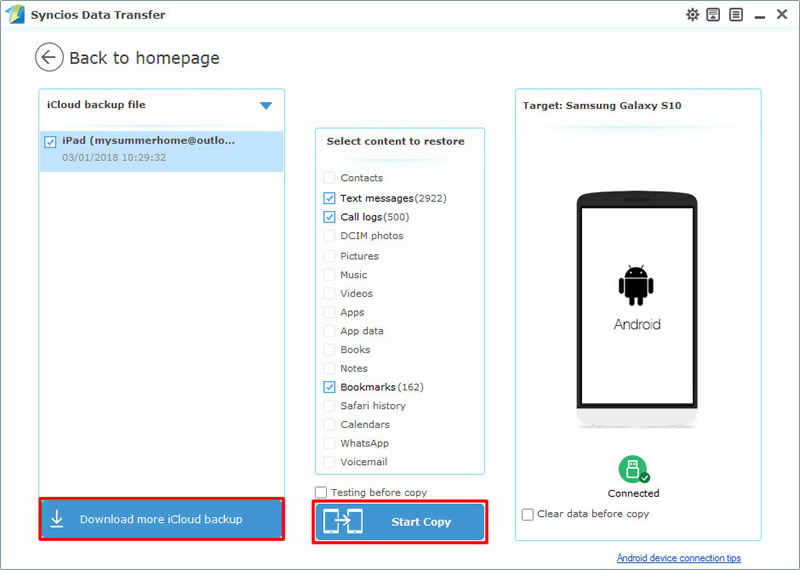This screenshot has height=570, width=800.
Task: Check the Music checkbox
Action: click(x=329, y=275)
